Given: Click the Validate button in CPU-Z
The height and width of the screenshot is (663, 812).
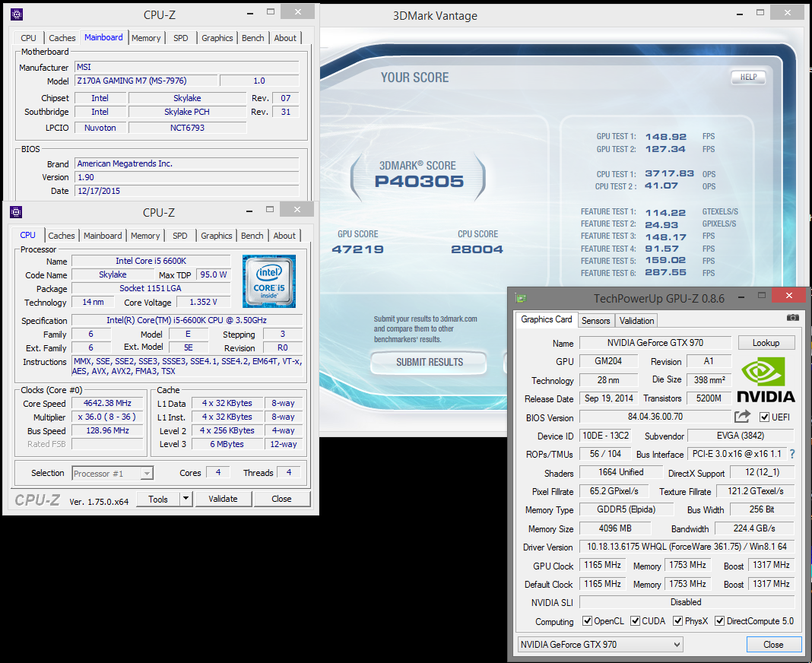Looking at the screenshot, I should (x=224, y=499).
